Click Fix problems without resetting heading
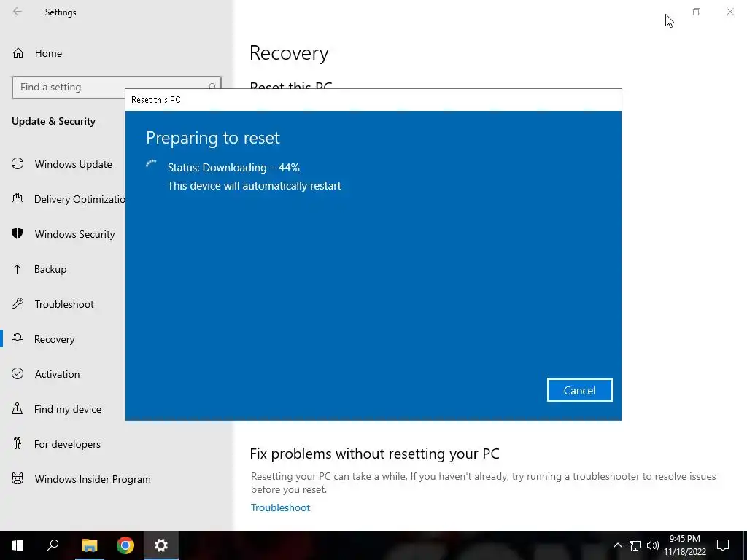747x560 pixels. pyautogui.click(x=374, y=454)
